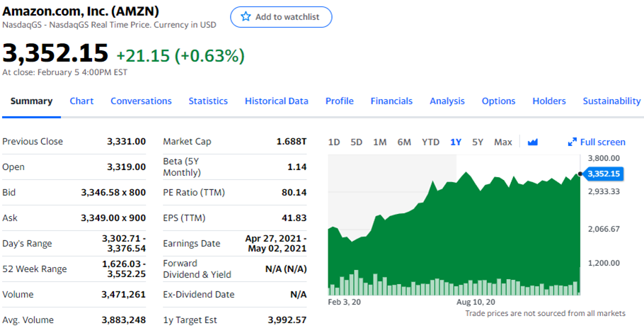Screen dimensions: 644x333
Task: Click the Feb 3, 20 axis label
Action: (x=344, y=302)
